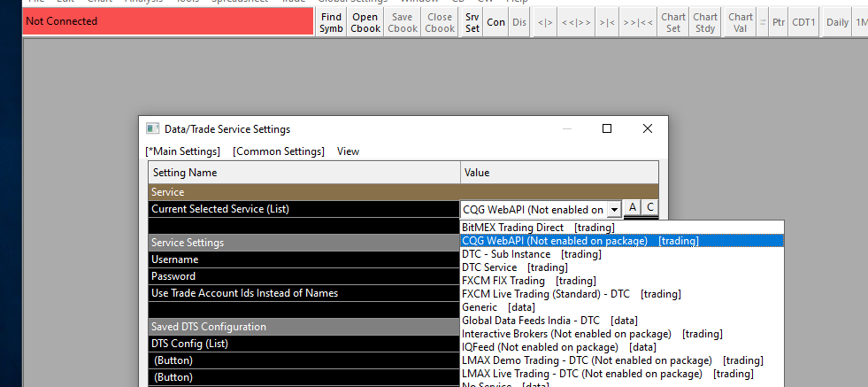Select FXCM FIX Trading option
This screenshot has height=387, width=868.
tap(622, 281)
